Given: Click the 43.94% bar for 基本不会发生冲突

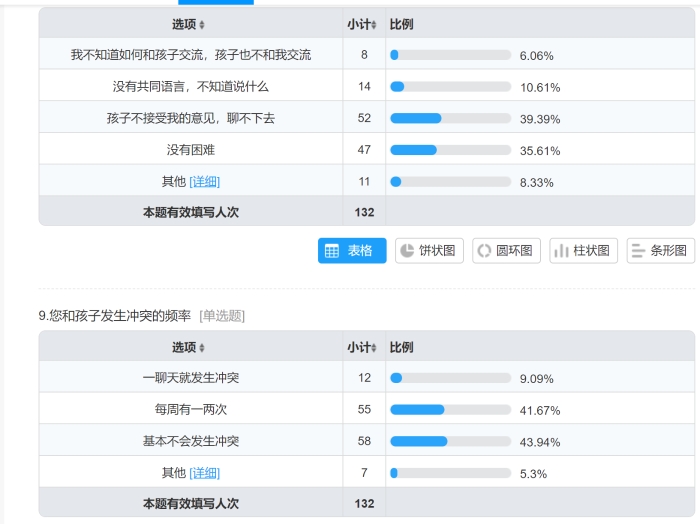Looking at the screenshot, I should [x=448, y=441].
